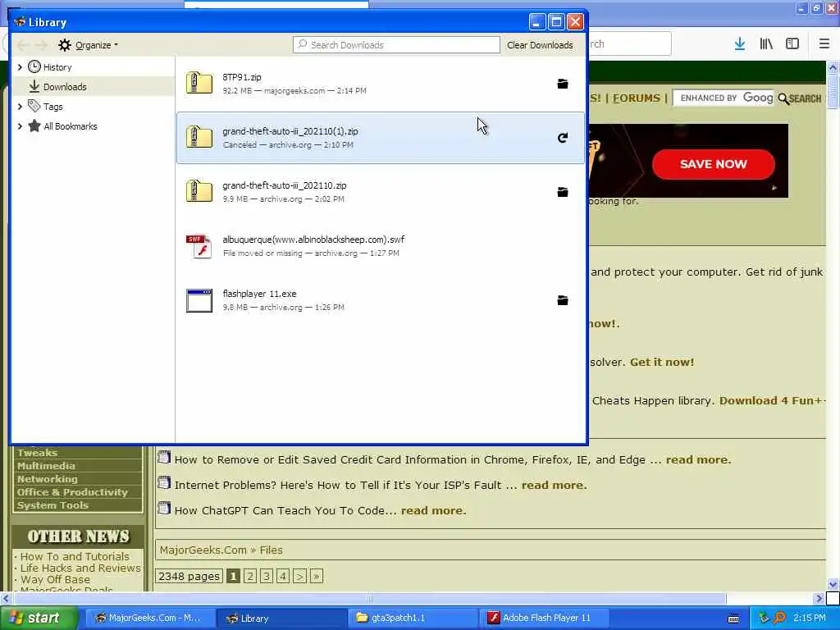Viewport: 840px width, 630px height.
Task: Open the Multimedia category in MajorGeeks sidebar
Action: tap(46, 466)
